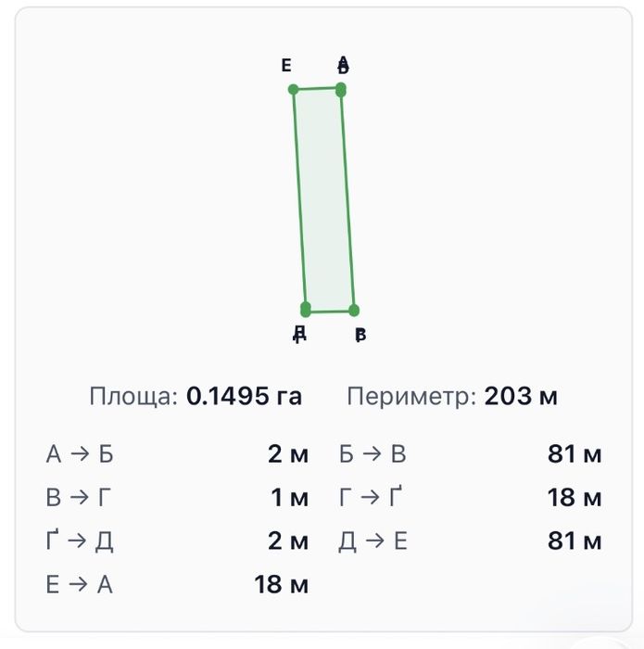
Task: Click the Площа label text
Action: click(x=133, y=397)
